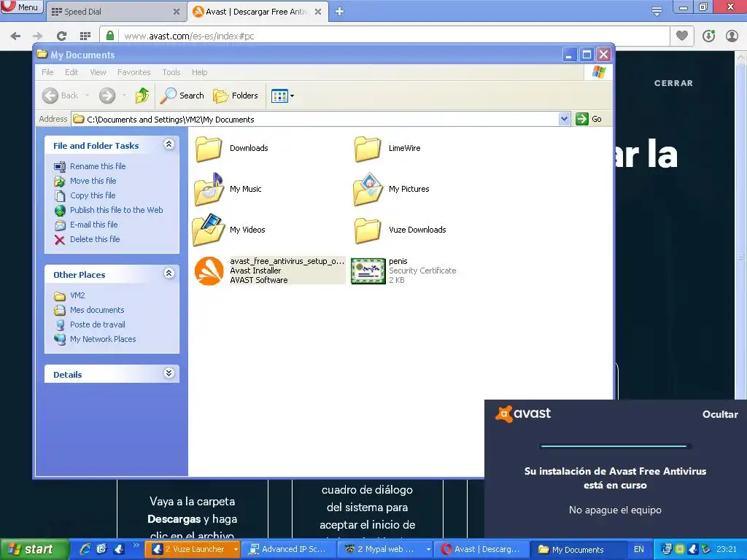Open the Favorites menu
Image resolution: width=747 pixels, height=560 pixels.
point(134,72)
